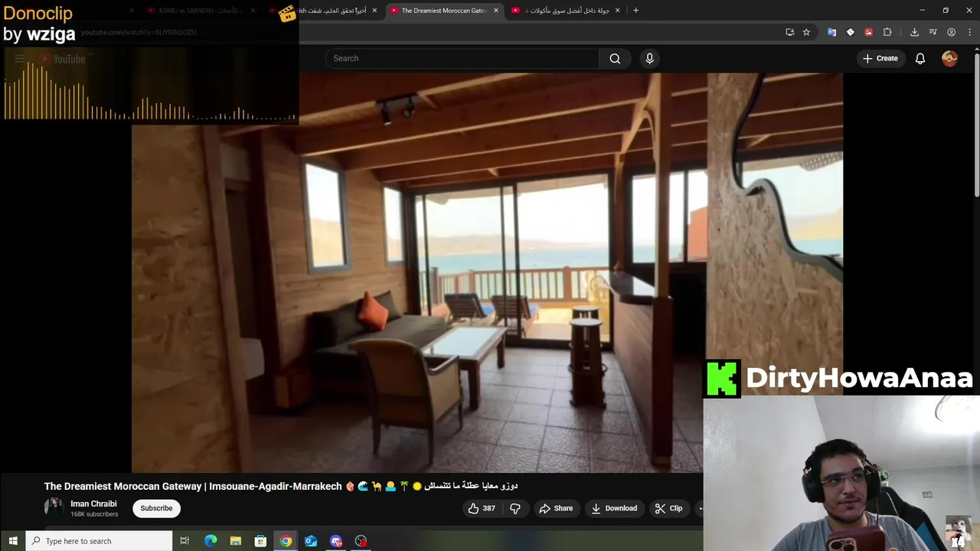Switch to the SABNERO tab

[201, 11]
